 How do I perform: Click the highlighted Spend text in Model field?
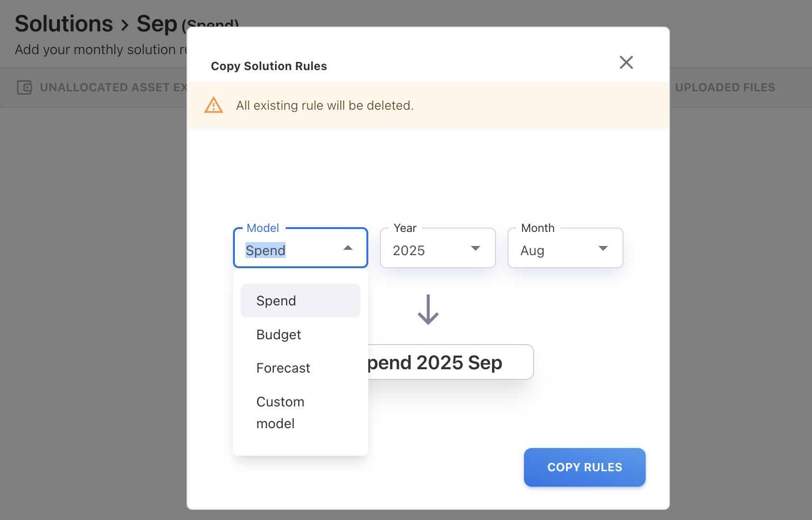(x=265, y=250)
